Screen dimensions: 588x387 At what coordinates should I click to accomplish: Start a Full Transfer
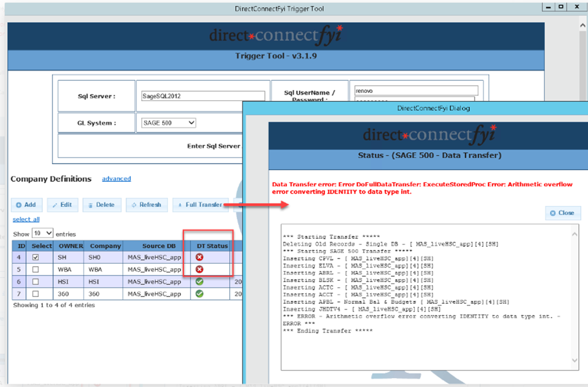[x=201, y=205]
